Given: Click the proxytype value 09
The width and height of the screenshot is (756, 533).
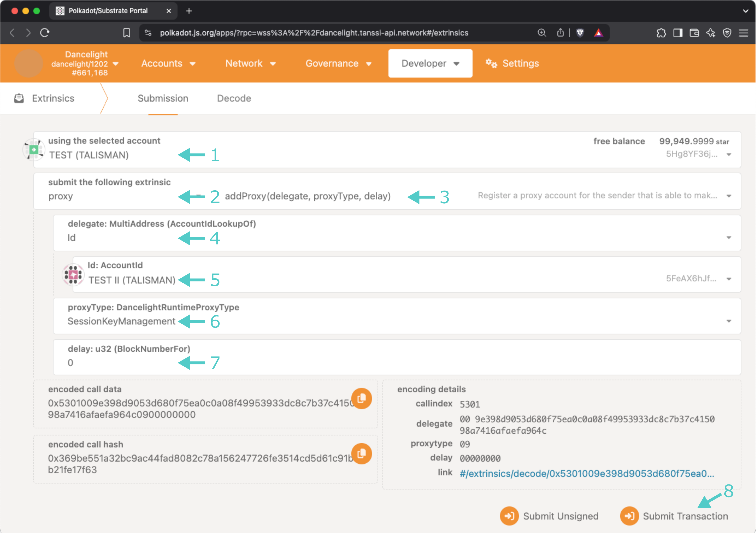Looking at the screenshot, I should click(x=465, y=444).
